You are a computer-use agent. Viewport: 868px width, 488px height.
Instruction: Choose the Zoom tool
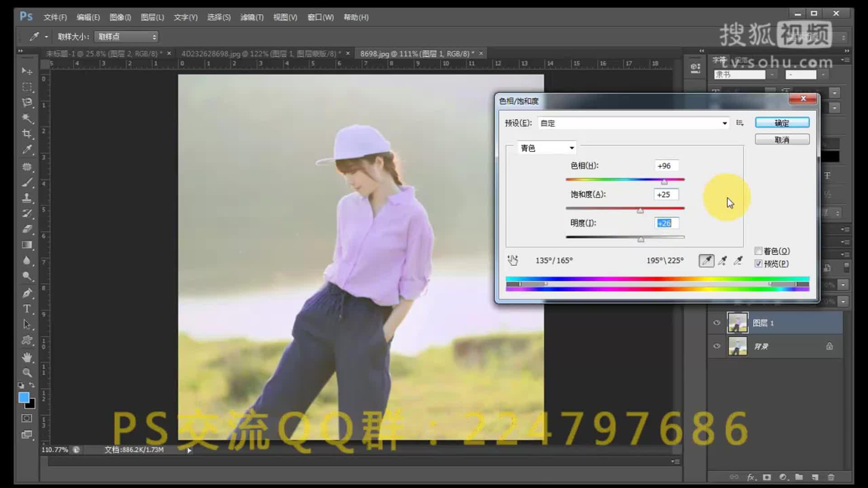pos(27,372)
